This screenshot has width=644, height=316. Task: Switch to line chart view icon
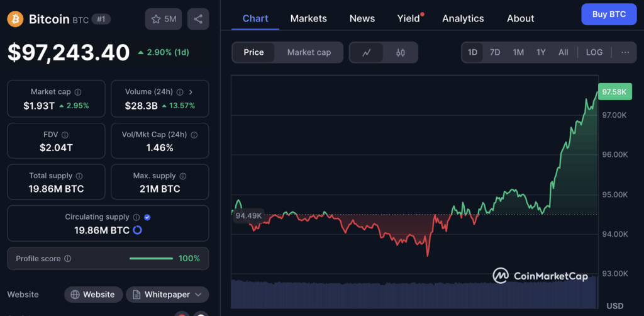pos(367,52)
